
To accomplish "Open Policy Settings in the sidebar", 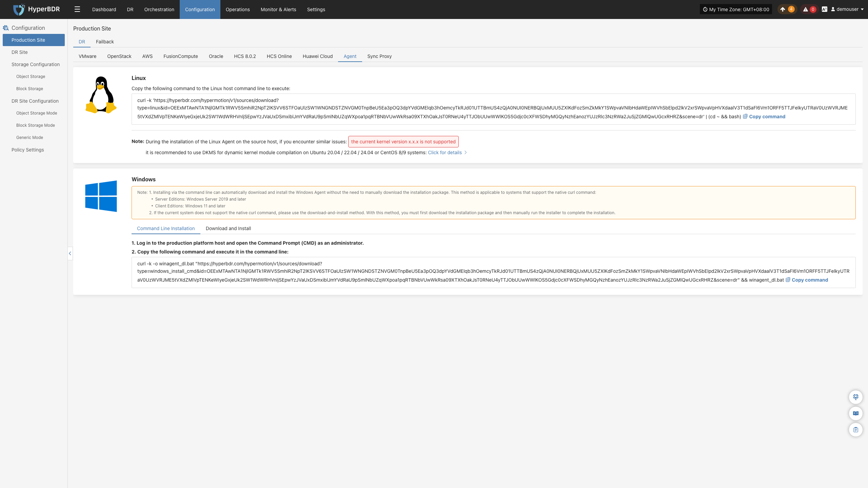I will 34,150.
